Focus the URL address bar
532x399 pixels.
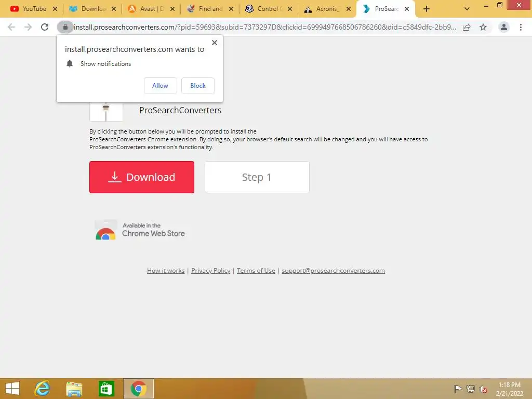coord(264,27)
